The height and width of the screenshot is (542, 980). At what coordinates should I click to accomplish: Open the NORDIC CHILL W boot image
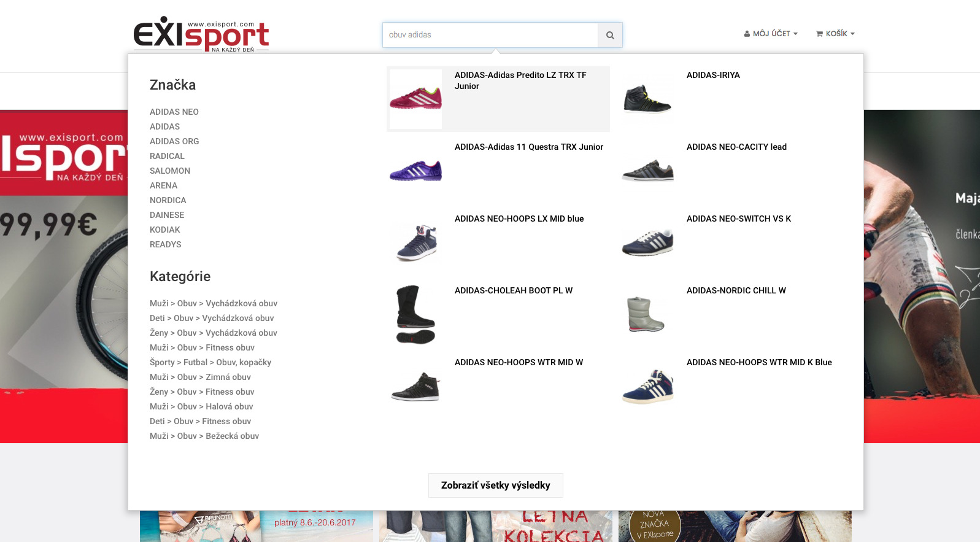click(x=647, y=314)
